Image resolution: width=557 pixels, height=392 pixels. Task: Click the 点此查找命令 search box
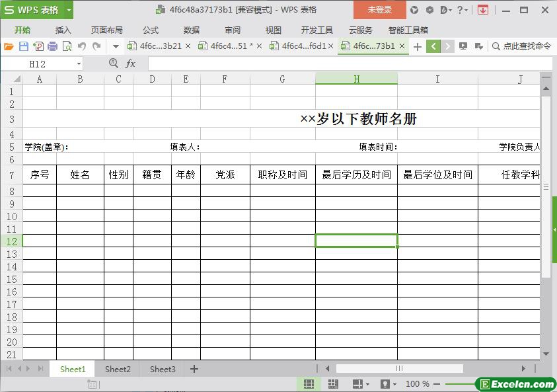click(521, 46)
